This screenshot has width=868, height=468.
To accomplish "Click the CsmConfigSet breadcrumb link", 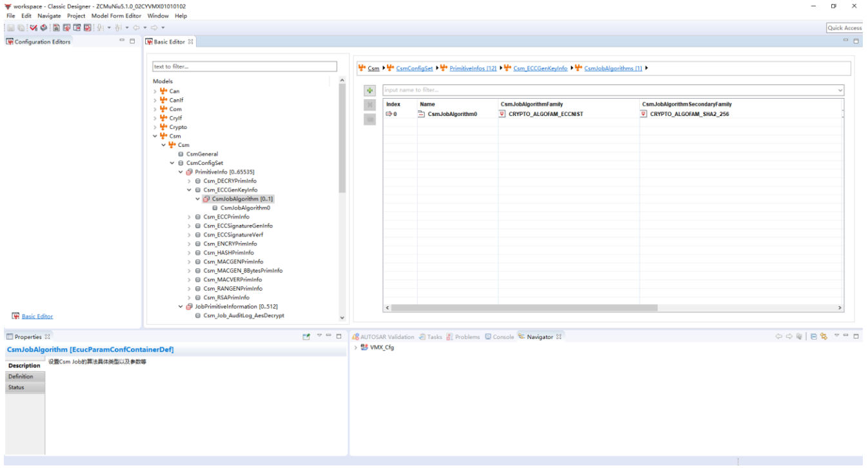I will pos(414,68).
